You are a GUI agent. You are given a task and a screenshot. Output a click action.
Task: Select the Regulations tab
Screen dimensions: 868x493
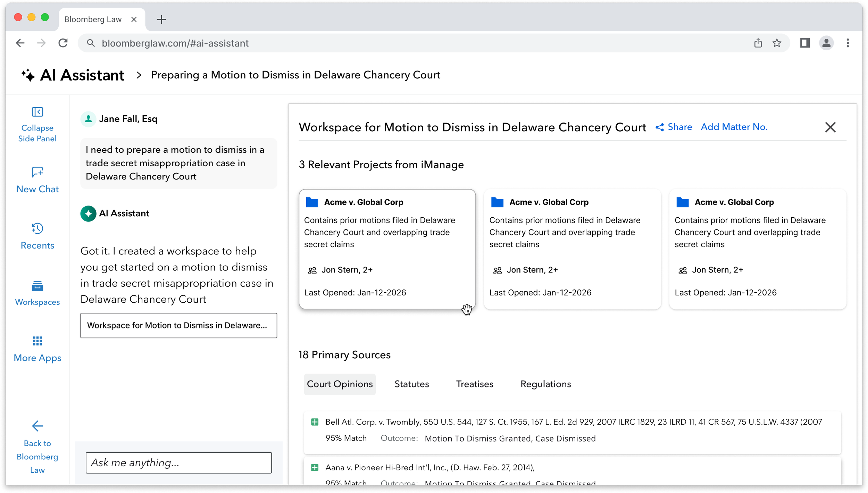(545, 384)
